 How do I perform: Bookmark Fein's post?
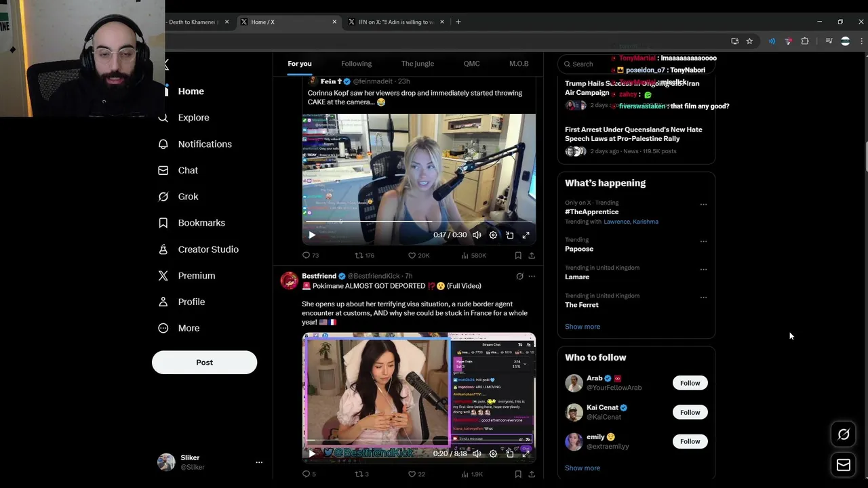pyautogui.click(x=518, y=256)
